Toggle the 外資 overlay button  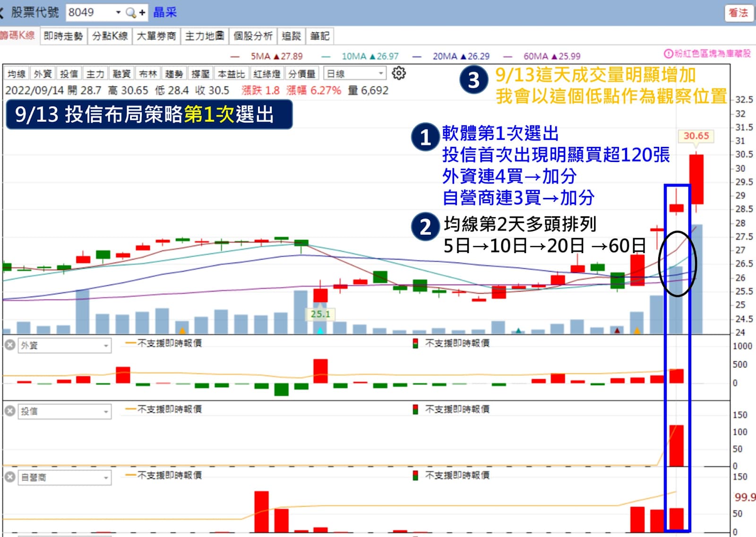point(43,74)
